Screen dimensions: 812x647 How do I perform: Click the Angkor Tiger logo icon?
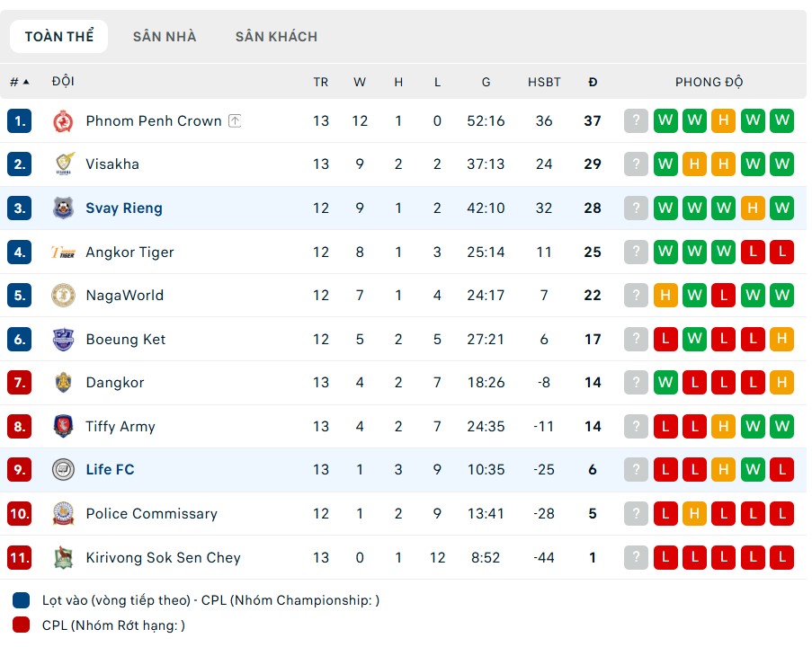(63, 253)
